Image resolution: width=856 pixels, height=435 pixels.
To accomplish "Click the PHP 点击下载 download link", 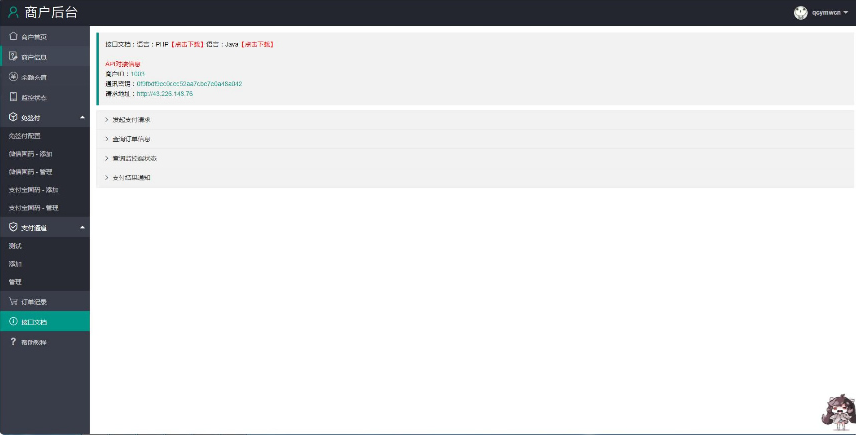I will click(x=187, y=45).
